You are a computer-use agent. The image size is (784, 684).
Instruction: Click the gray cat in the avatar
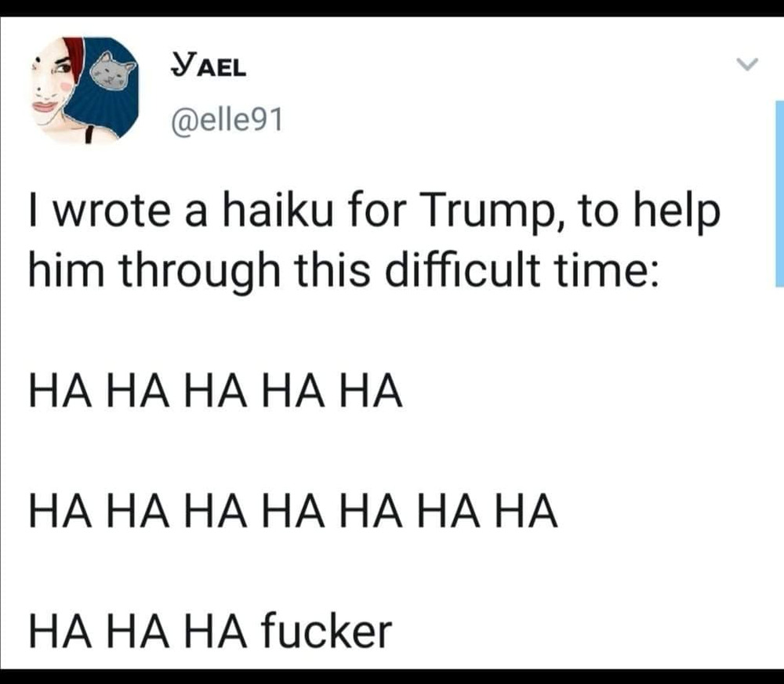point(113,71)
